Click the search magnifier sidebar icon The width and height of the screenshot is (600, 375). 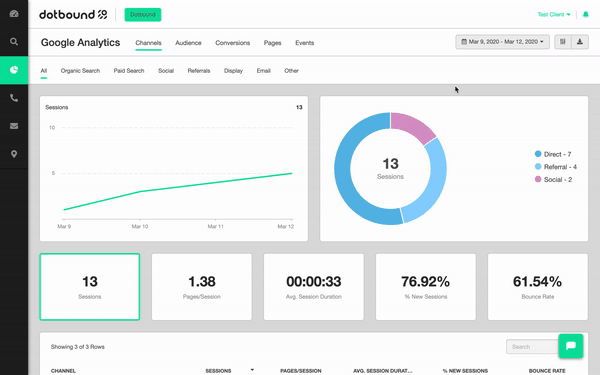click(14, 42)
